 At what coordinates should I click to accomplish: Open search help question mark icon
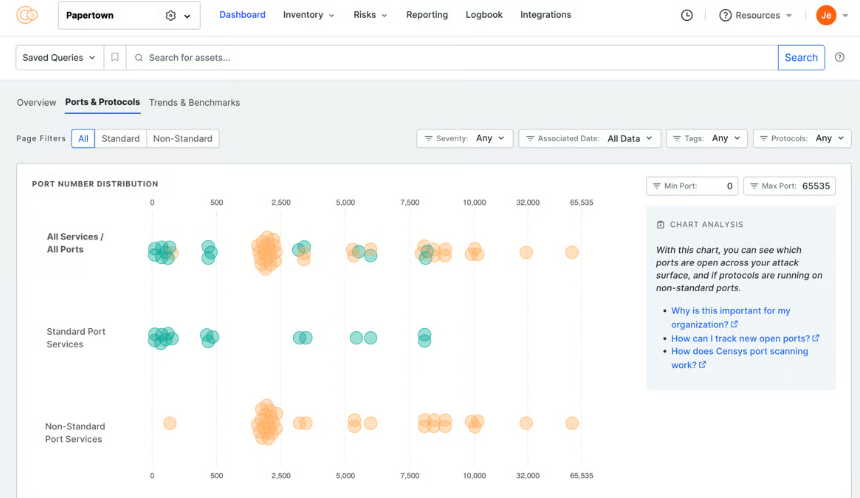[x=840, y=58]
